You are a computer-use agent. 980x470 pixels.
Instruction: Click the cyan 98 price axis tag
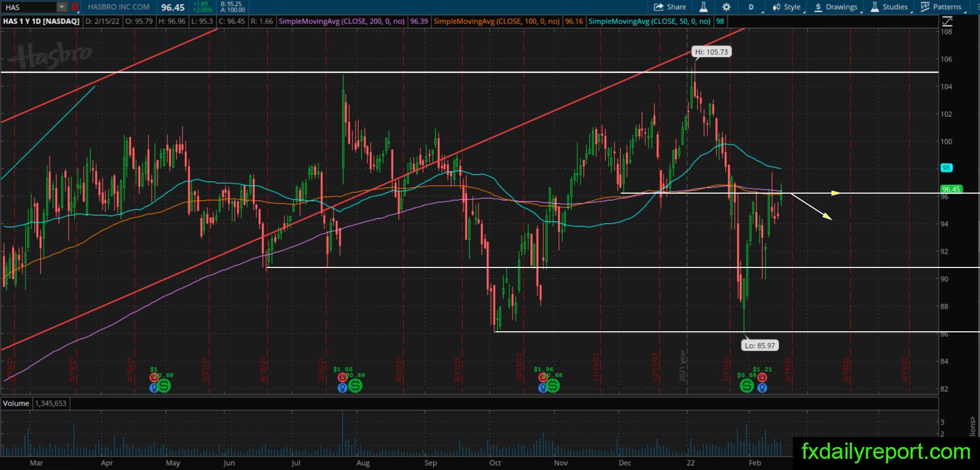tap(947, 168)
